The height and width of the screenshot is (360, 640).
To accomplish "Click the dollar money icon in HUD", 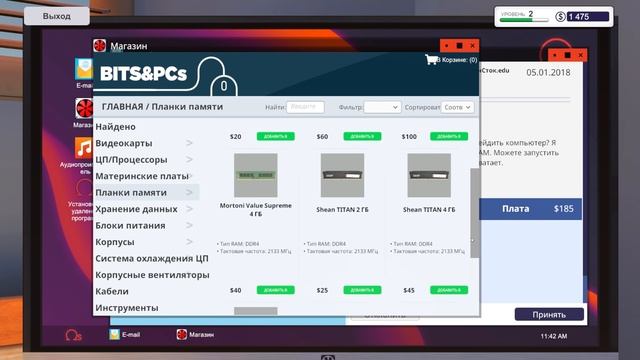I will pos(560,17).
